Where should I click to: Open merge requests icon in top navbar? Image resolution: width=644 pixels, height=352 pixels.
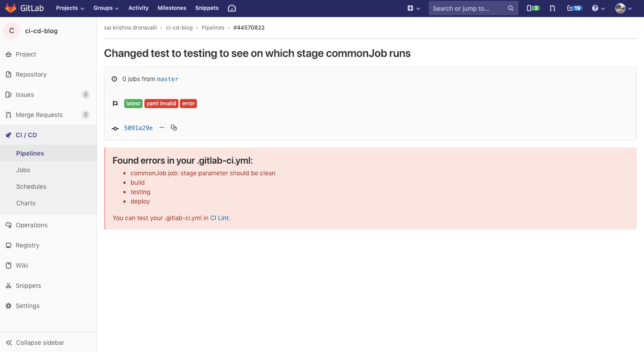click(552, 8)
